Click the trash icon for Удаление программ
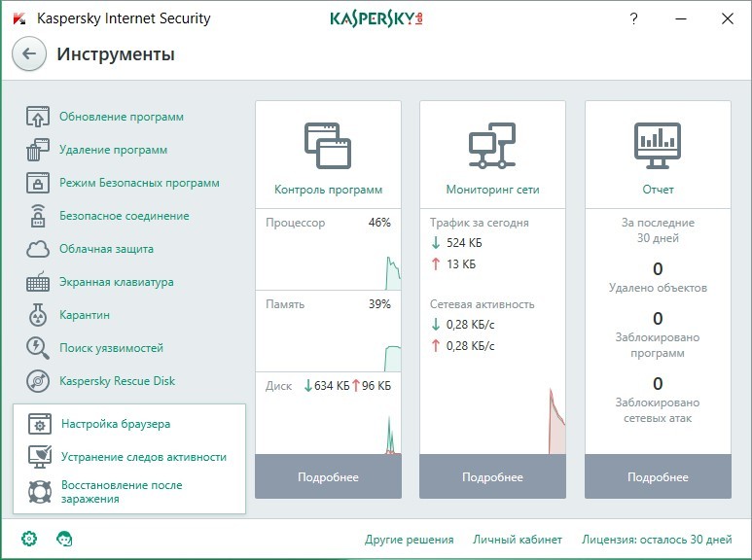 pos(38,151)
